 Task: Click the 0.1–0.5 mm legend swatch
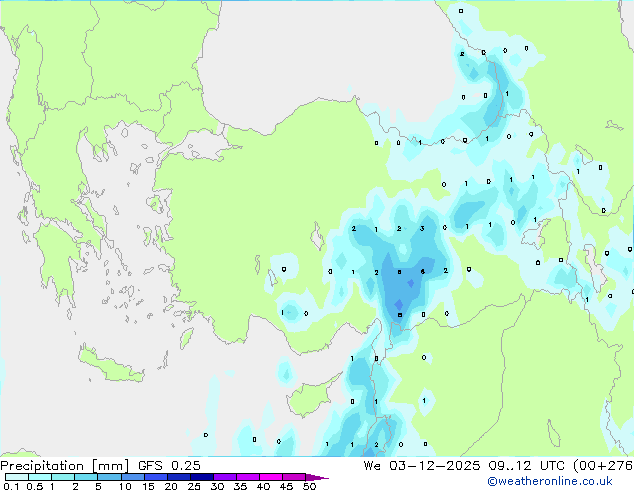[17, 477]
